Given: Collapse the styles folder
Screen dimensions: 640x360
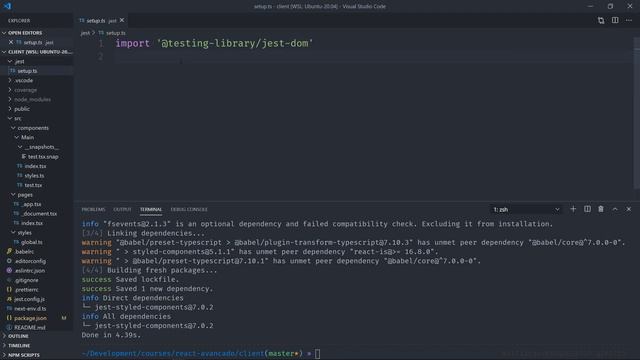Looking at the screenshot, I should point(37,233).
